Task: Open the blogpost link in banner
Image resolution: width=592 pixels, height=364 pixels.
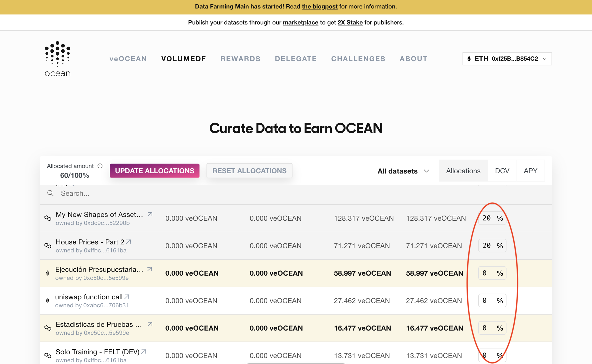Action: (320, 6)
